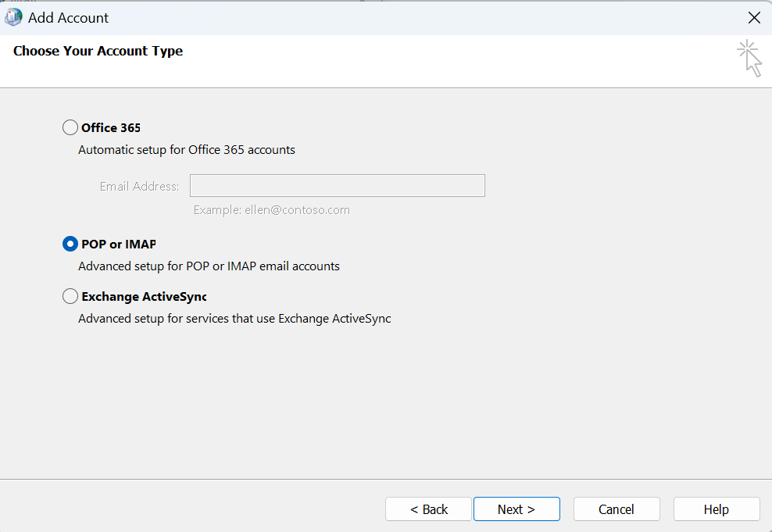The image size is (772, 532).
Task: Click the example email address hint text
Action: (x=271, y=209)
